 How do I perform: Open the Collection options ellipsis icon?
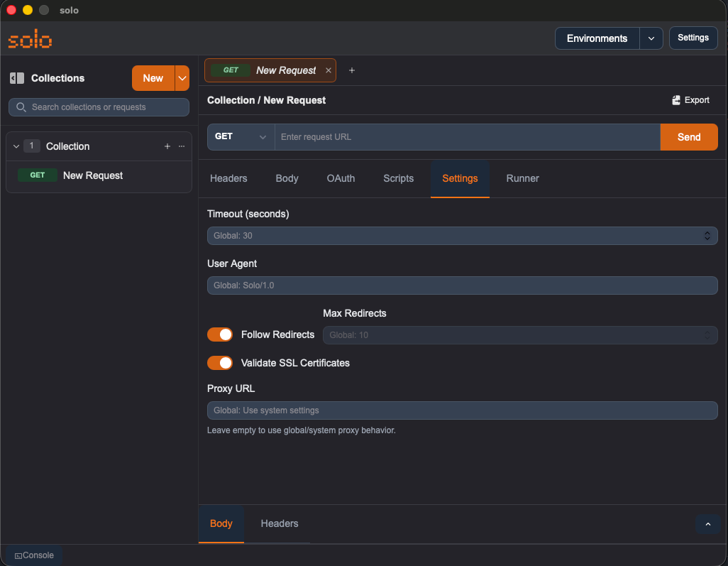pyautogui.click(x=182, y=146)
